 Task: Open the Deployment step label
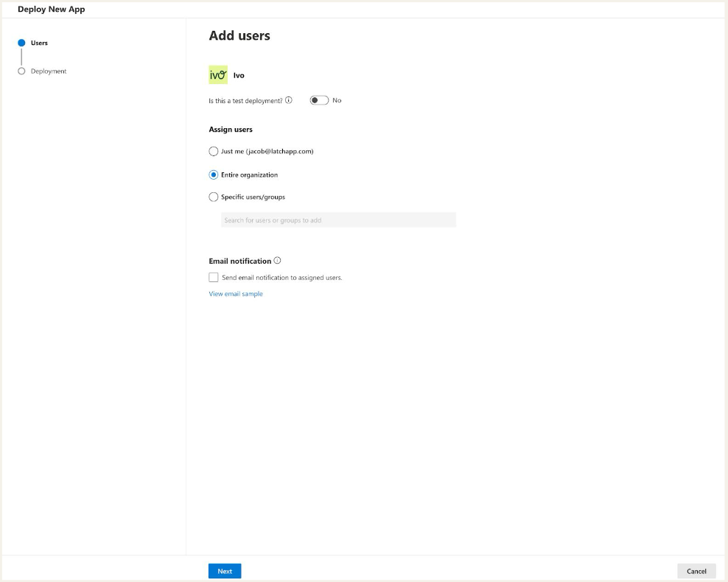click(x=49, y=71)
